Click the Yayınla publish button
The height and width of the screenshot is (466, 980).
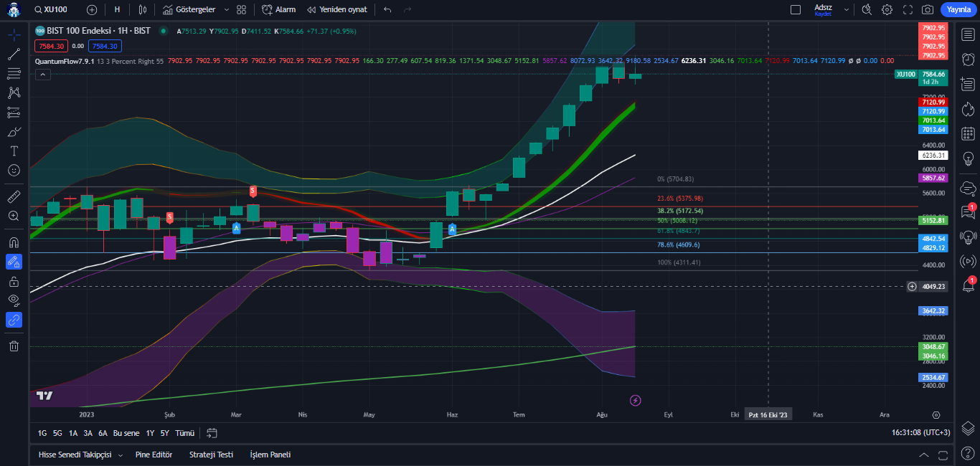coord(958,9)
